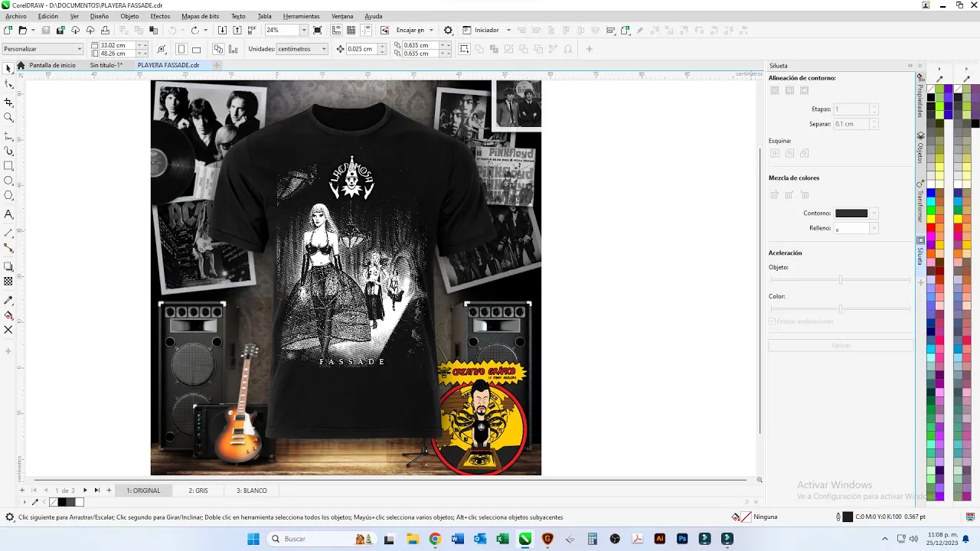This screenshot has width=980, height=551.
Task: Click the Print icon in the toolbar
Action: pos(105,30)
